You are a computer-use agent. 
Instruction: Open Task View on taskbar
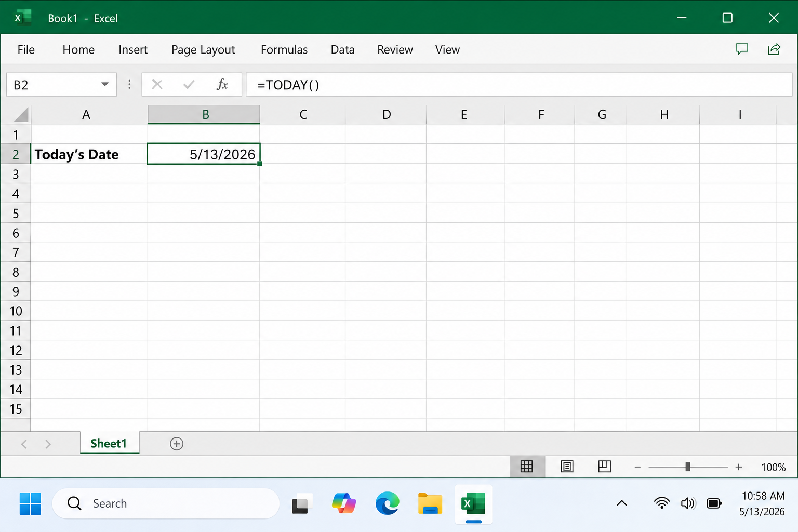click(302, 504)
